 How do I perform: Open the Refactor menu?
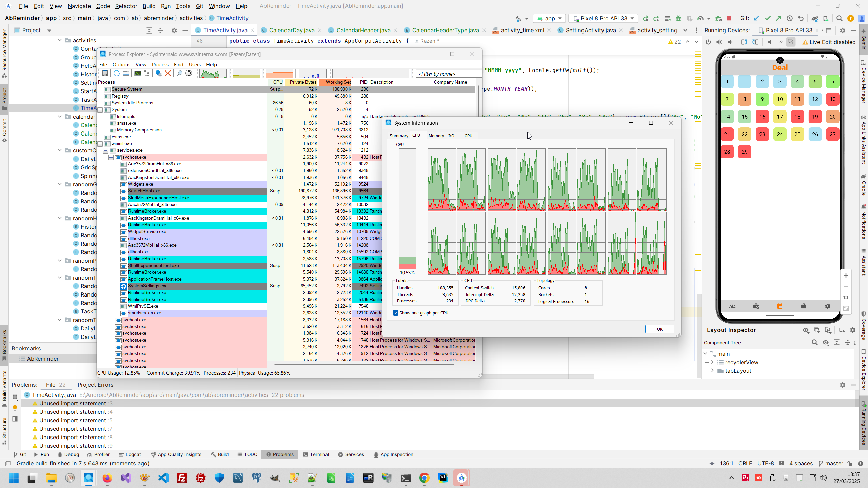tap(126, 6)
